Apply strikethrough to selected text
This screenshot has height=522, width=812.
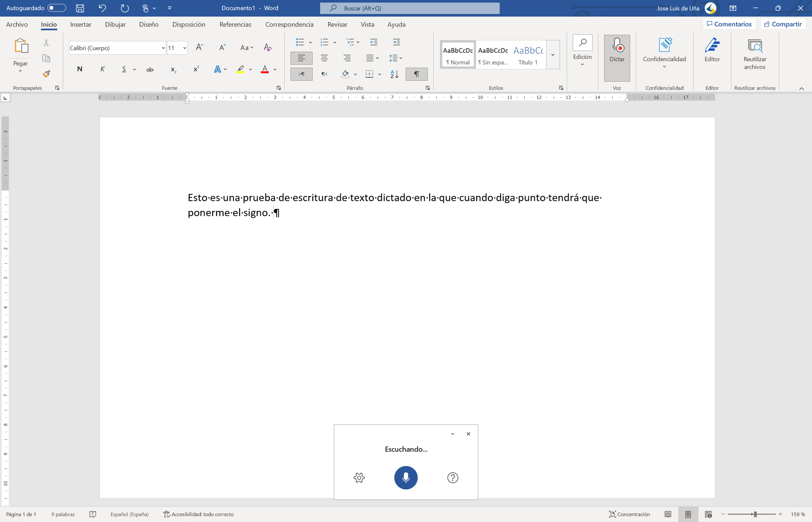(x=150, y=69)
